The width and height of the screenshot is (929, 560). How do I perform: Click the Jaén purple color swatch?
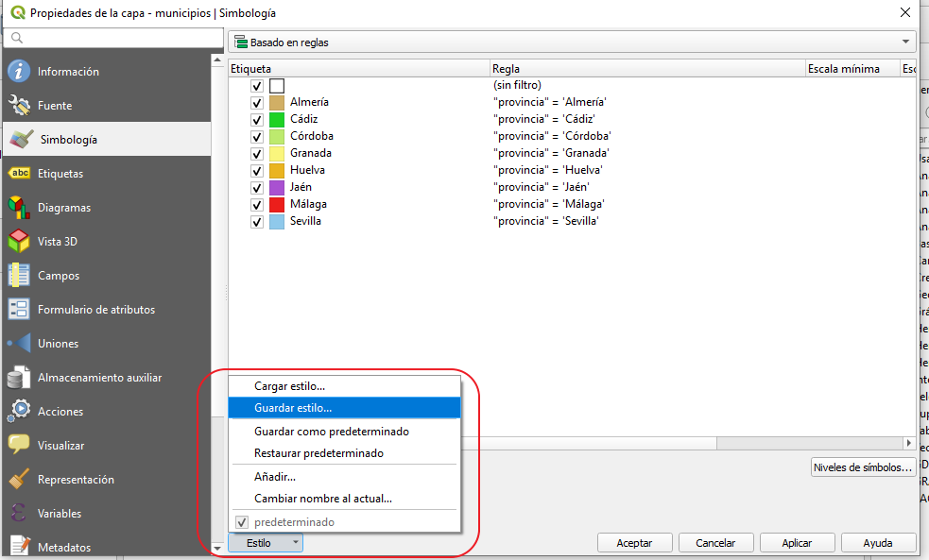tap(277, 188)
